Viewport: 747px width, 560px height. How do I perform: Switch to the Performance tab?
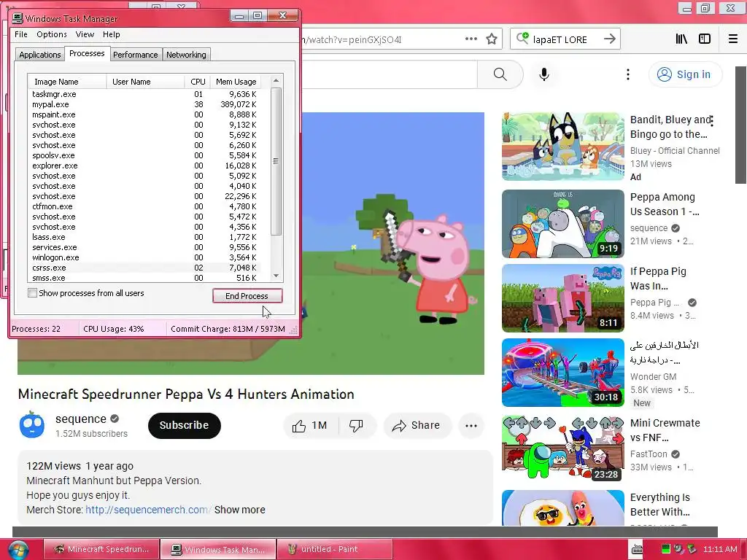click(135, 55)
